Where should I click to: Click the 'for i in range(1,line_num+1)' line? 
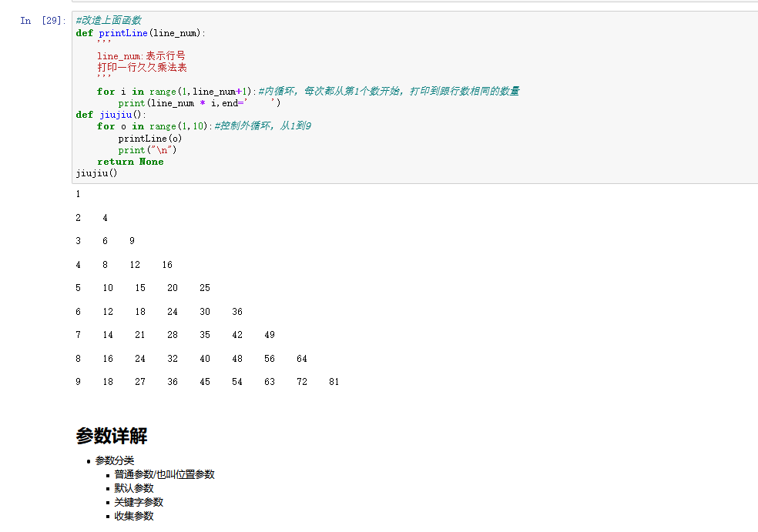[x=176, y=92]
